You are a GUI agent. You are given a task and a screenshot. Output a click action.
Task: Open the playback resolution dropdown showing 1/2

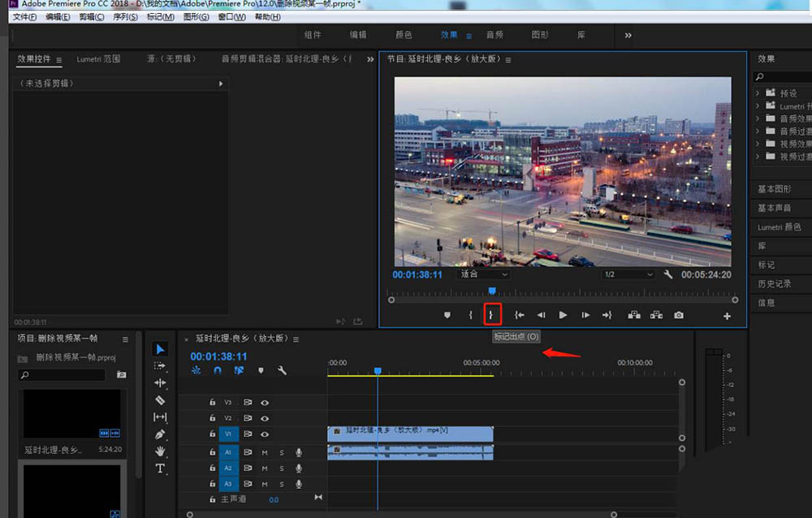(628, 274)
